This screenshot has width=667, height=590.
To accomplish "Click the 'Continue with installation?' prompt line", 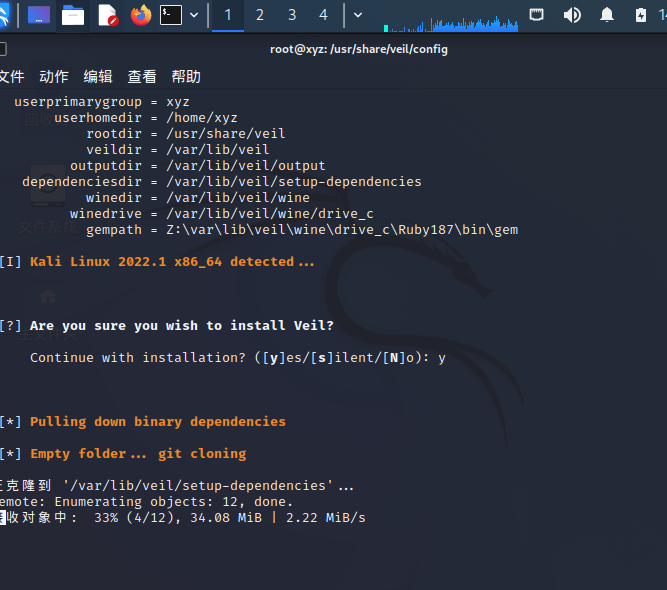I will click(x=237, y=358).
